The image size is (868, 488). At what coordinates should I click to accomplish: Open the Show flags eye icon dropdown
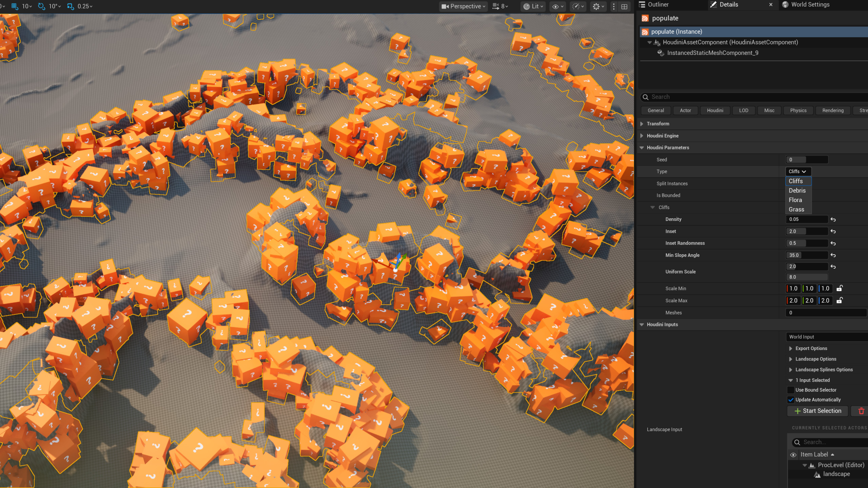(556, 6)
